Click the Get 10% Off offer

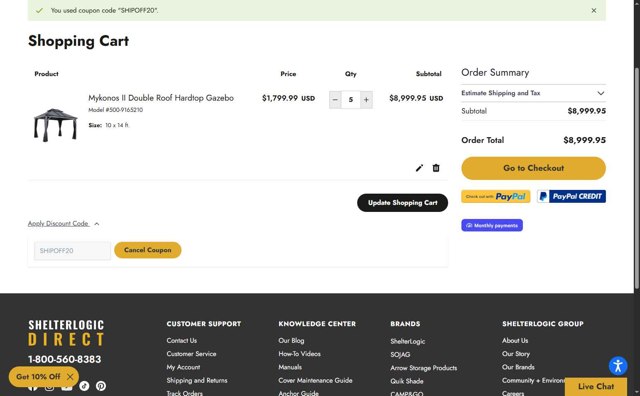38,377
